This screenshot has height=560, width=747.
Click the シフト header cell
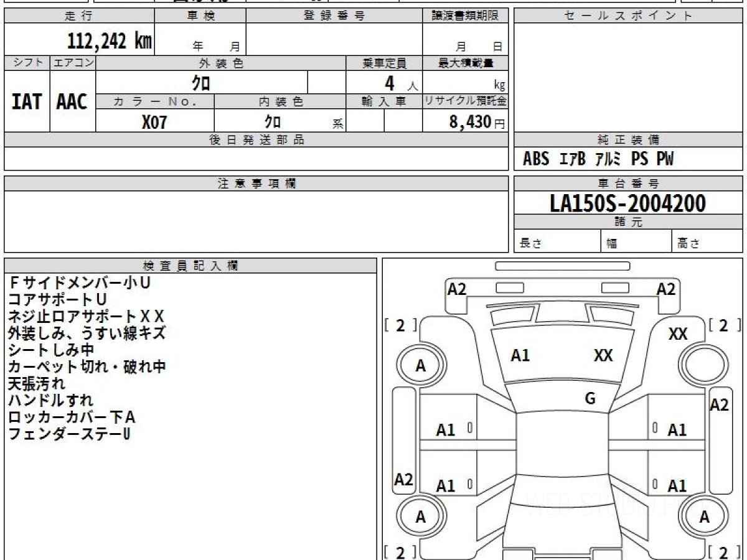click(x=27, y=63)
